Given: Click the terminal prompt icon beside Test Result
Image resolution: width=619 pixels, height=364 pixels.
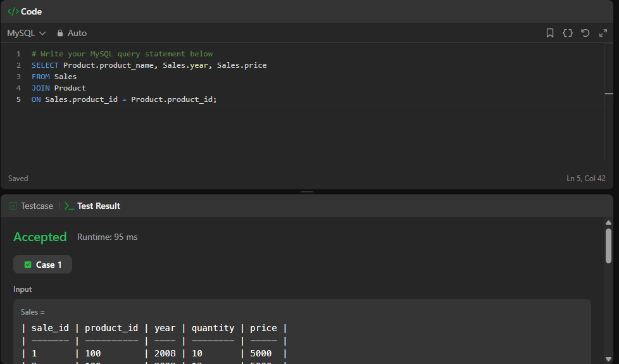Looking at the screenshot, I should click(69, 206).
